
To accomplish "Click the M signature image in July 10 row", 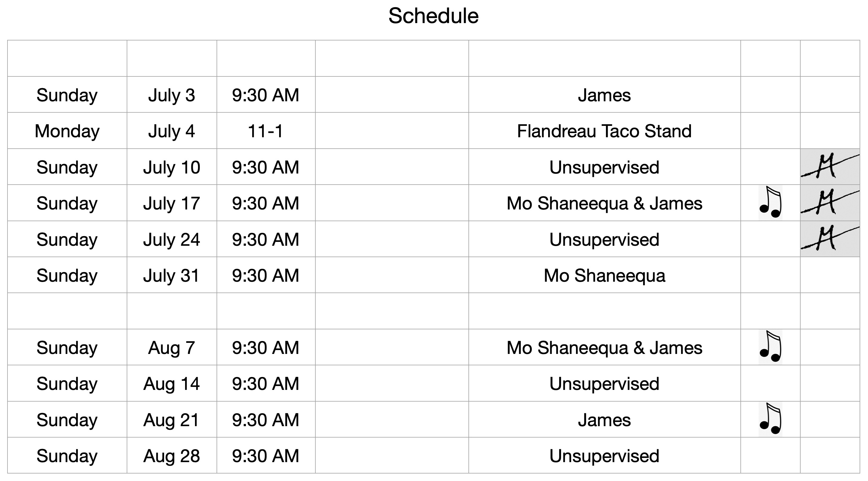I will (830, 167).
